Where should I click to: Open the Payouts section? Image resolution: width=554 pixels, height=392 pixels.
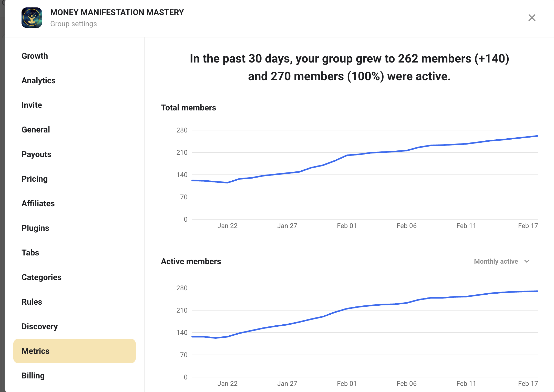[x=36, y=154]
